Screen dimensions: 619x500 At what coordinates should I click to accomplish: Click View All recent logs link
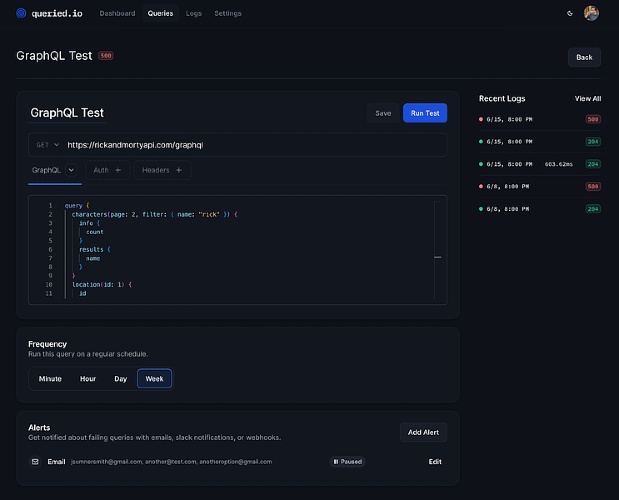[587, 99]
